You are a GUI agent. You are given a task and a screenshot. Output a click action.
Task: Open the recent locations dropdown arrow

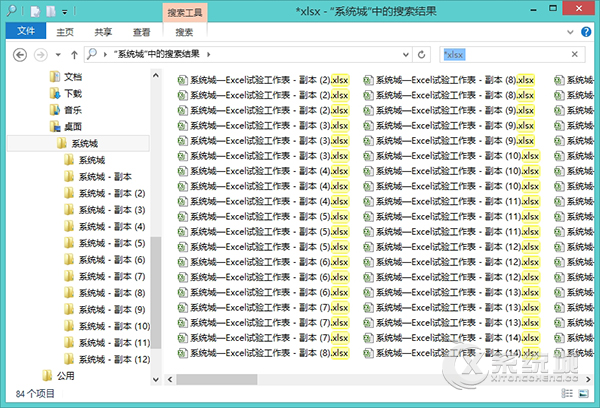58,55
